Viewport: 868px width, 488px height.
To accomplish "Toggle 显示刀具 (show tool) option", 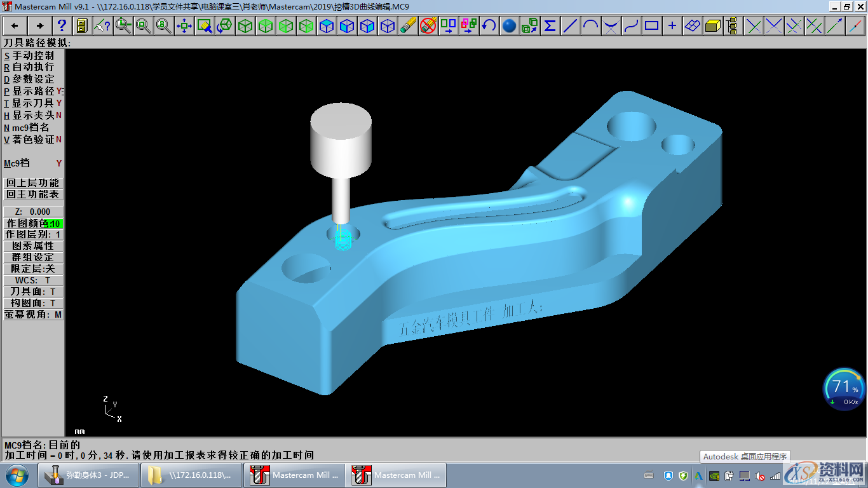I will [x=33, y=104].
